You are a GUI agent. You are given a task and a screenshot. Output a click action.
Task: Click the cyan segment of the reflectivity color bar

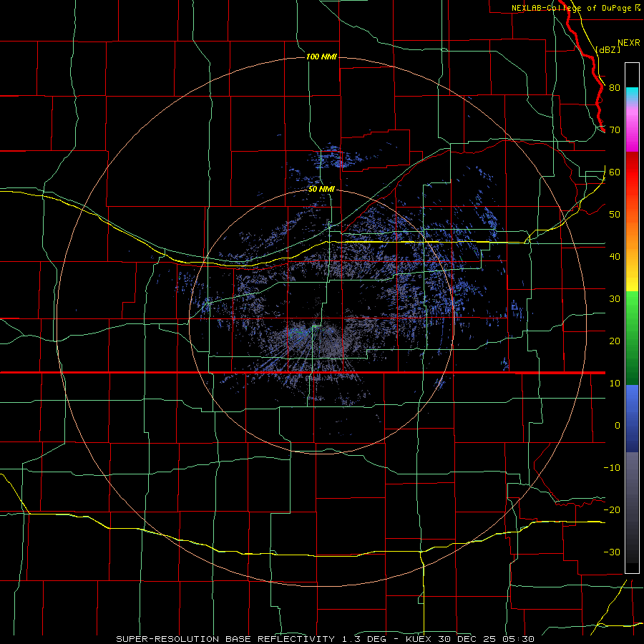632,94
